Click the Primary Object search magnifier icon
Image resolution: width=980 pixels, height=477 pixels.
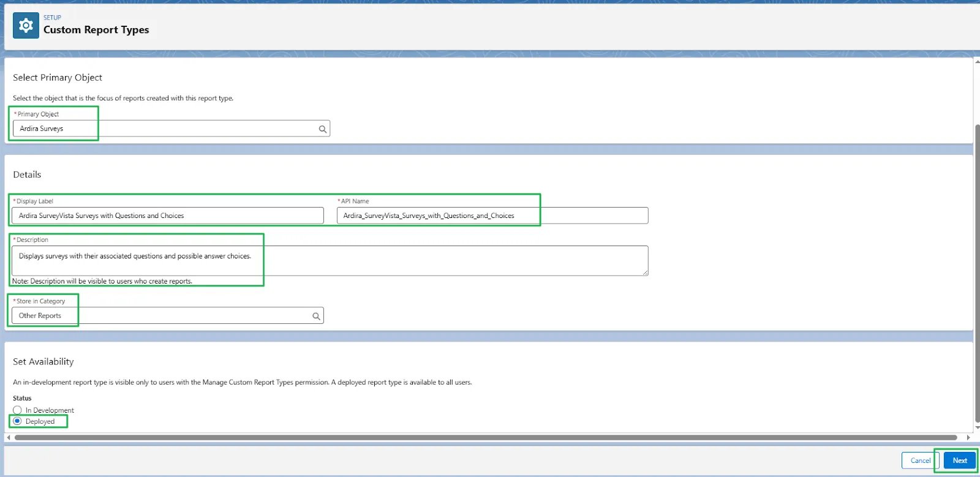[x=322, y=129]
